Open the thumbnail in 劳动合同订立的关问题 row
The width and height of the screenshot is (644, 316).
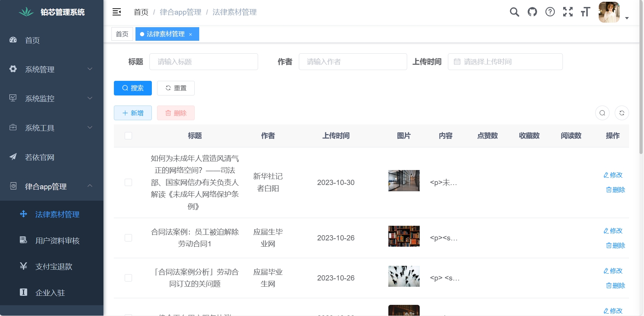pos(404,276)
